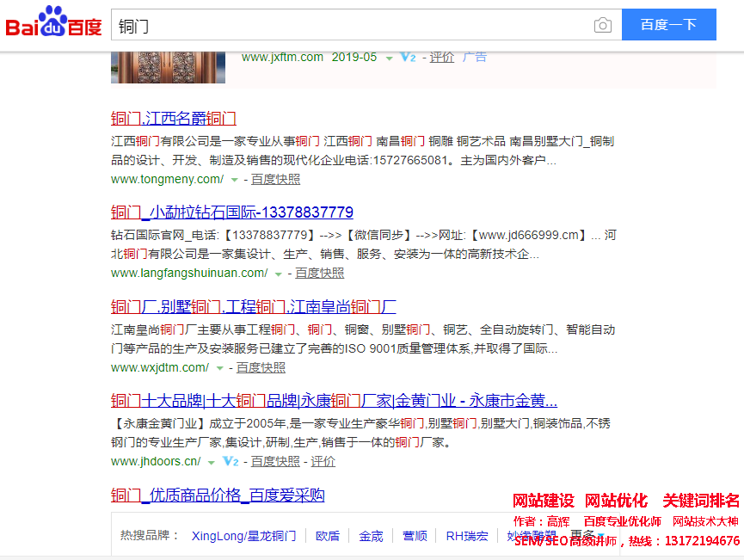Select hot brand XingLong/星龙铜门

point(243,536)
